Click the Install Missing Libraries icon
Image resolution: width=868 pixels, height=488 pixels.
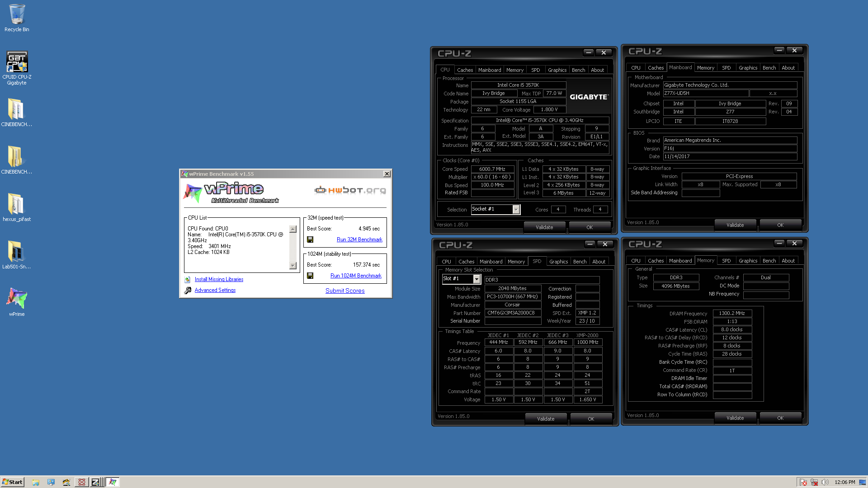coord(188,280)
